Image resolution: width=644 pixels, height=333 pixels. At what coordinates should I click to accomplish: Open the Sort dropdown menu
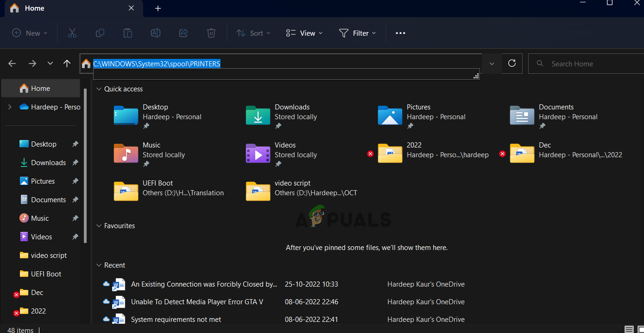(x=253, y=33)
